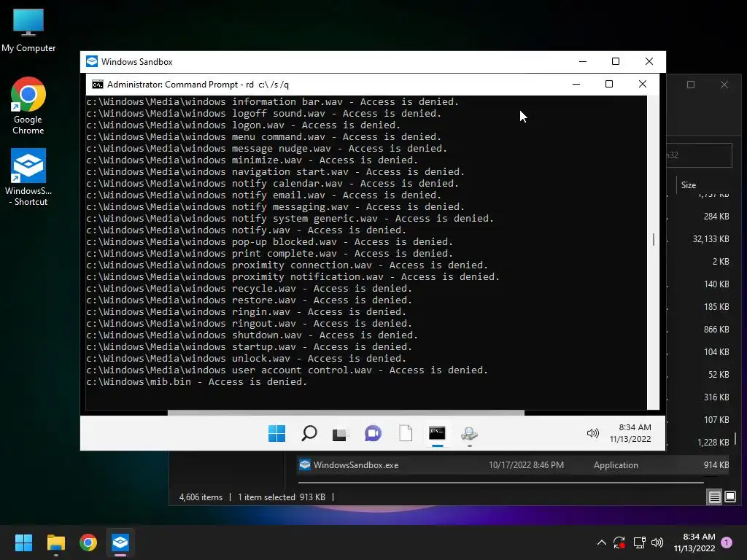
Task: Click 'windows shutdown.wav' output line
Action: coord(252,335)
